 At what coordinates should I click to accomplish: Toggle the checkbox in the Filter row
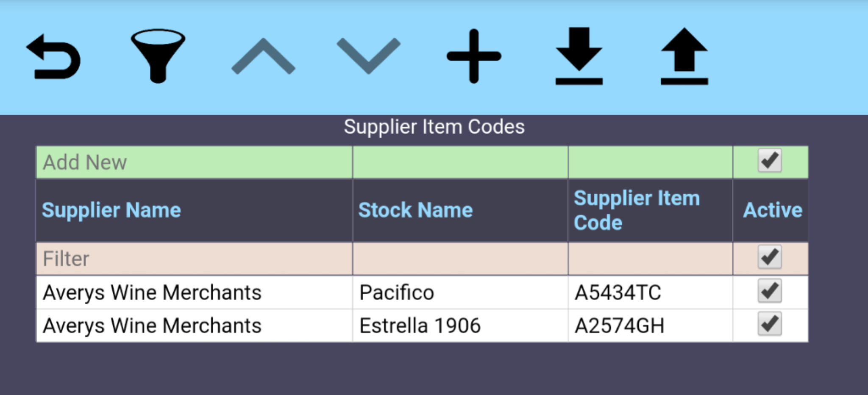coord(770,257)
